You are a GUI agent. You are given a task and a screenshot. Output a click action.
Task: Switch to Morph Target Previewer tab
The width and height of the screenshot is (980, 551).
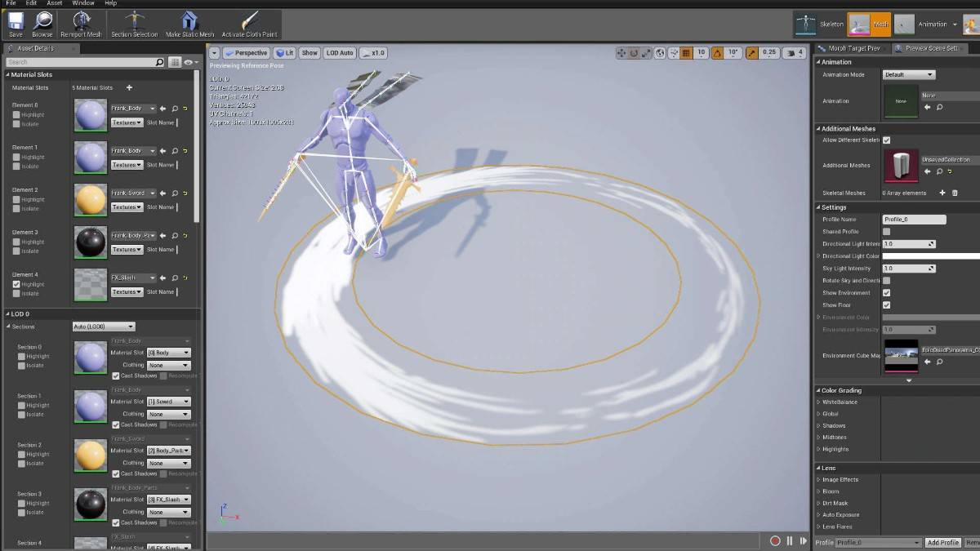[852, 48]
